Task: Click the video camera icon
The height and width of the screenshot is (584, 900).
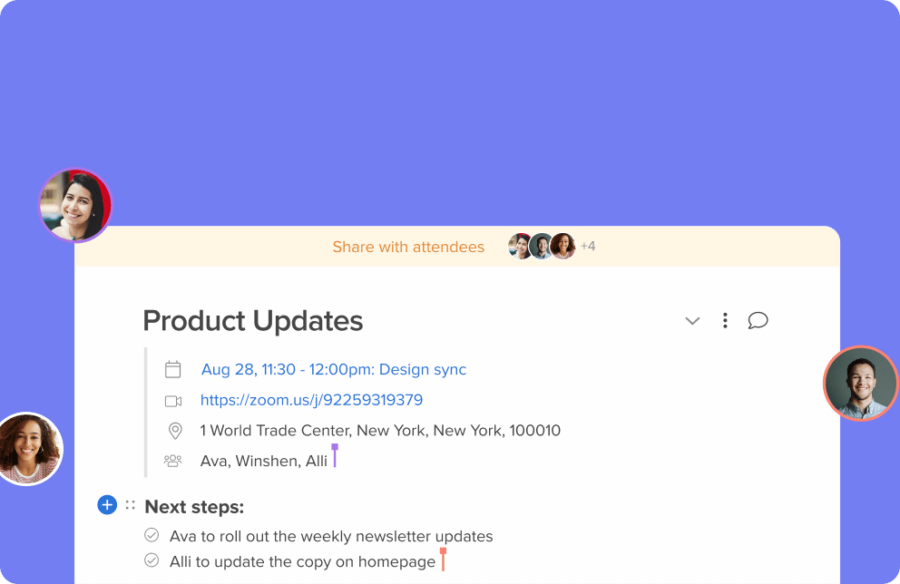Action: click(x=173, y=401)
